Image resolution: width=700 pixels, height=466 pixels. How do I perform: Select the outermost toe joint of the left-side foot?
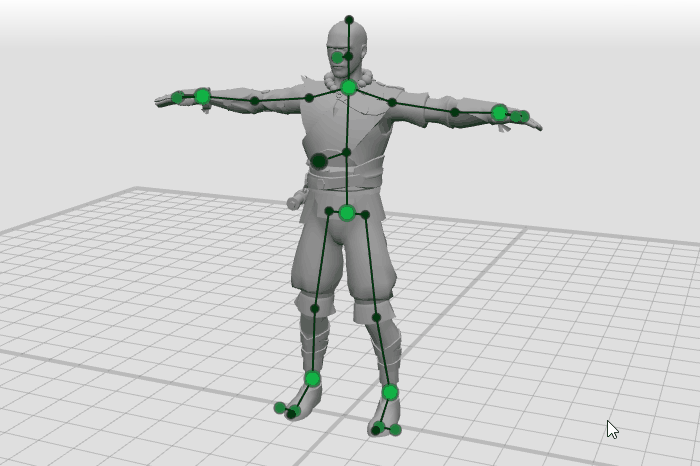tap(279, 407)
